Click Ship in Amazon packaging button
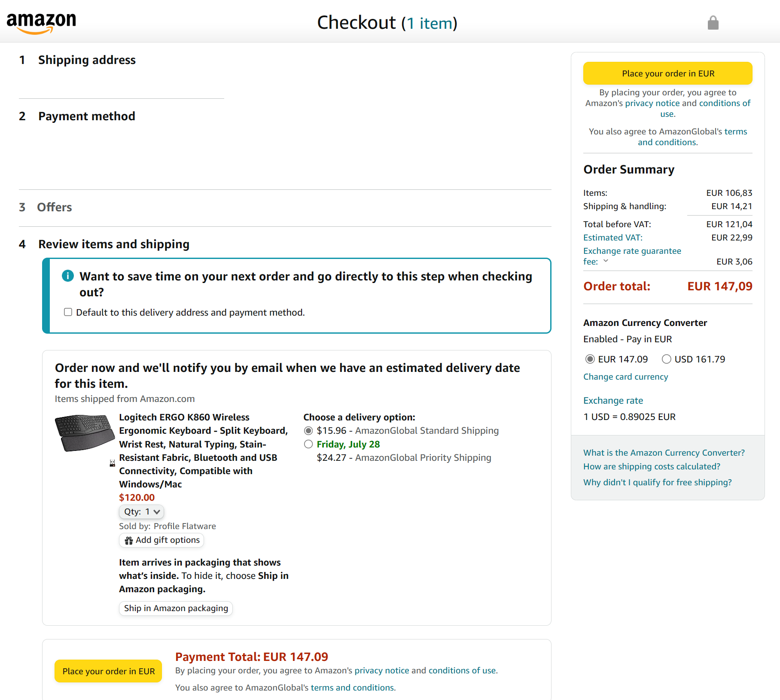The height and width of the screenshot is (700, 780). 176,608
